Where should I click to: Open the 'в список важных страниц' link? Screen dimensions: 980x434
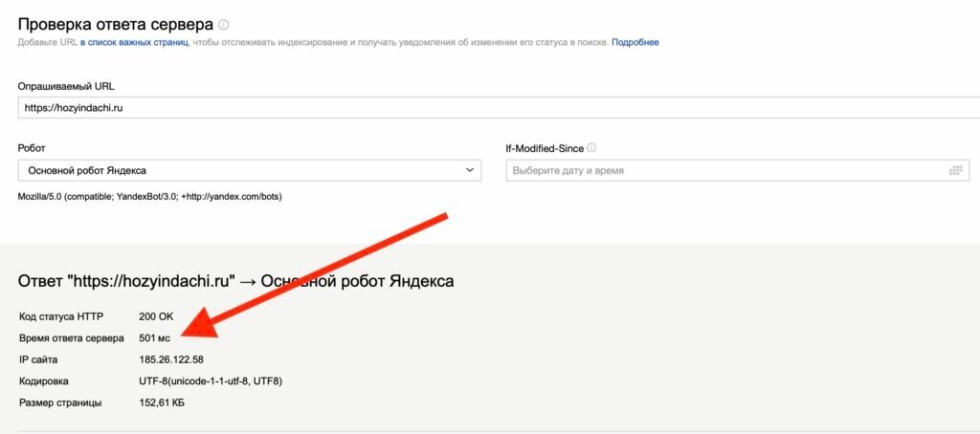(x=134, y=42)
